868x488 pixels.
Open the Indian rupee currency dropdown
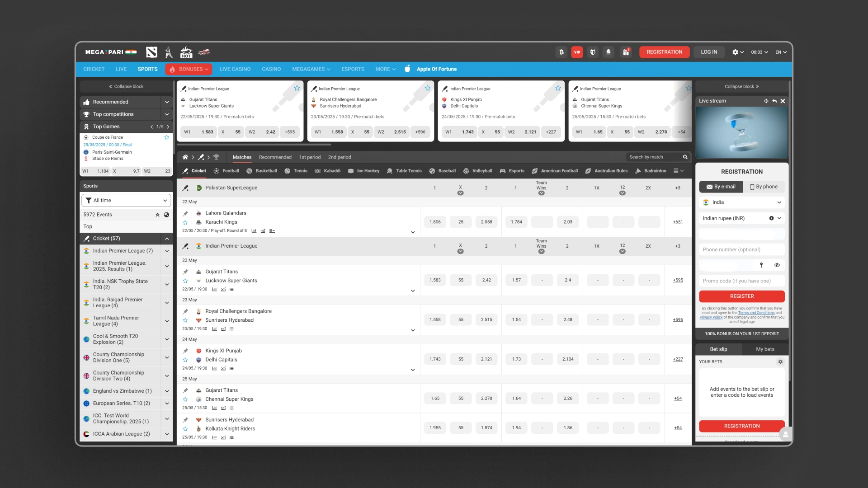click(x=742, y=218)
